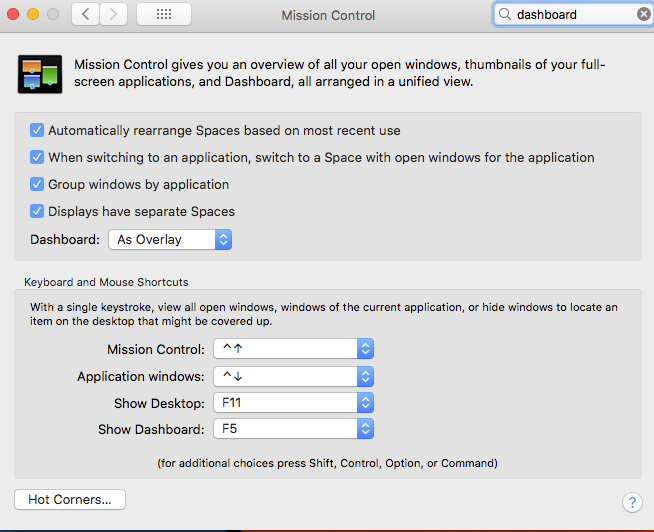
Task: Change the Show Desktop F11 shortcut
Action: [293, 403]
